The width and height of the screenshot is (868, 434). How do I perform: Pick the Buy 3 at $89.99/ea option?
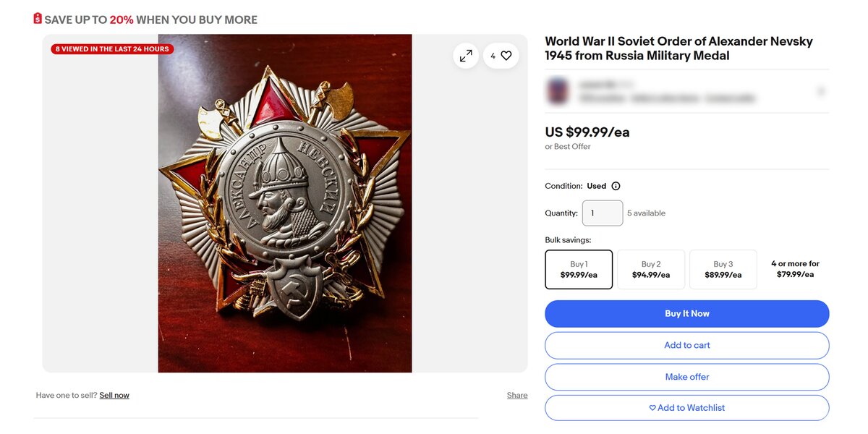click(x=723, y=269)
